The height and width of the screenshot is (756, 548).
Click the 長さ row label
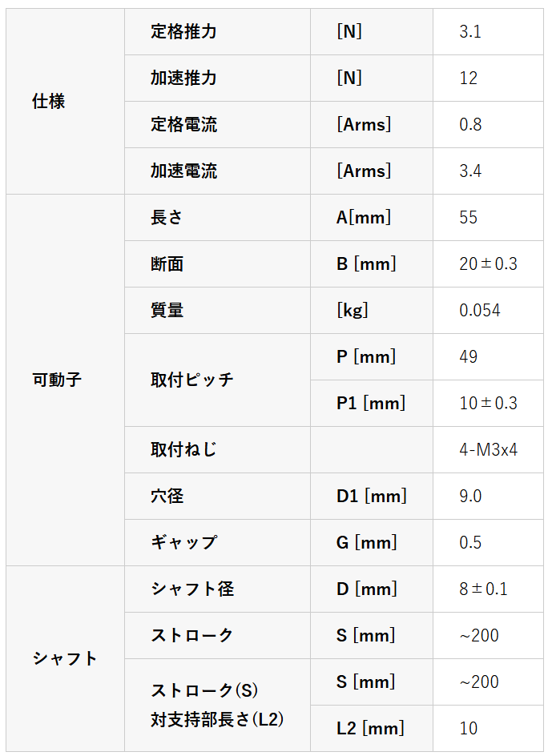click(167, 218)
